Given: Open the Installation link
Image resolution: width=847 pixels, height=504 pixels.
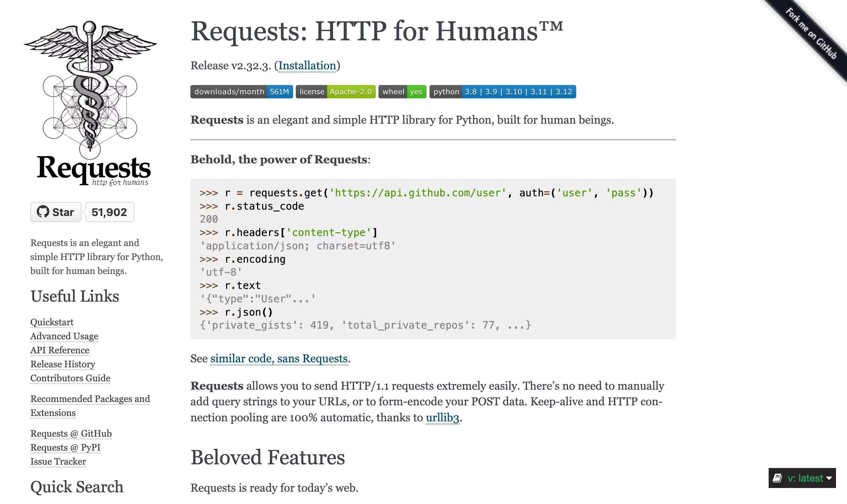Looking at the screenshot, I should [307, 66].
